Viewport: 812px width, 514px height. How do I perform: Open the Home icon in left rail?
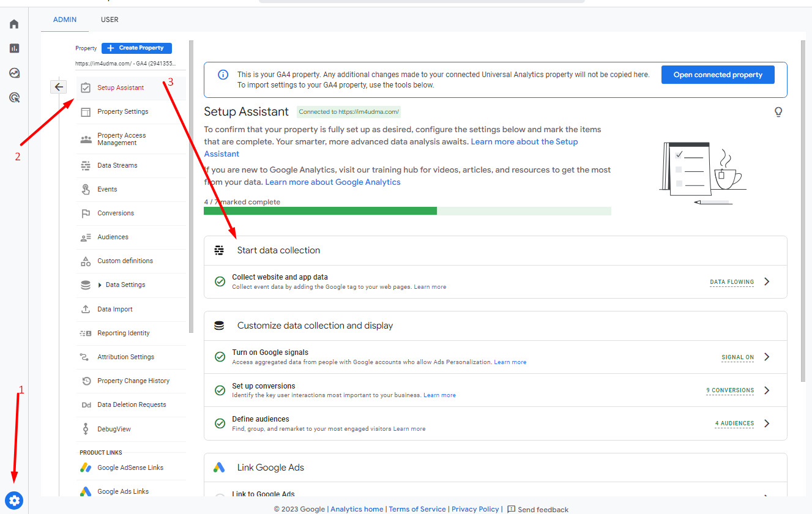pos(14,24)
